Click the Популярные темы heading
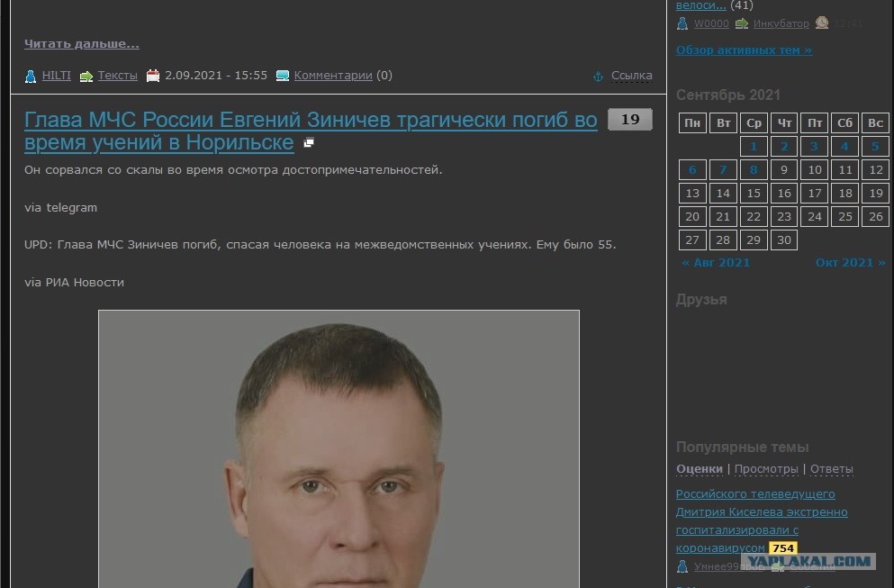Viewport: 894px width, 588px height. coord(743,448)
